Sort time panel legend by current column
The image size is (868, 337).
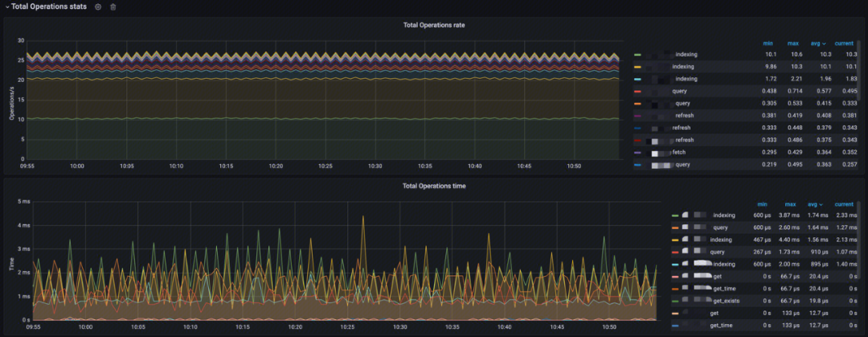(x=844, y=204)
